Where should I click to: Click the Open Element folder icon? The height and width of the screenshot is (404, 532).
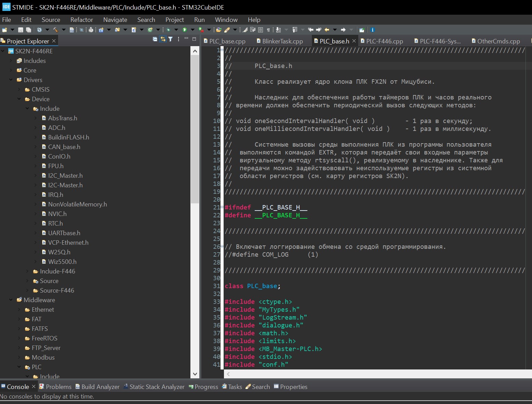[x=219, y=30]
